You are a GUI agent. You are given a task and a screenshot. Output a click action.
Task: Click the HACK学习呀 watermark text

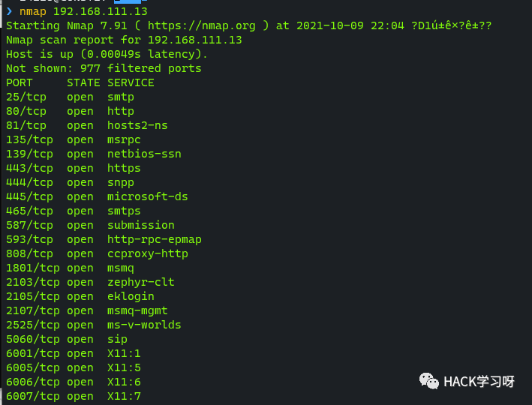coord(479,382)
